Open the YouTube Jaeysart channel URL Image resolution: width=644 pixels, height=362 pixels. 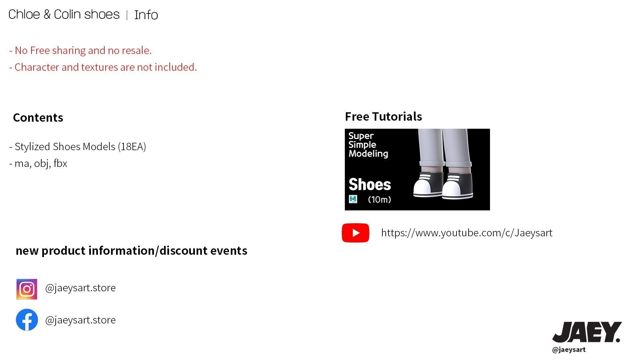coord(467,233)
